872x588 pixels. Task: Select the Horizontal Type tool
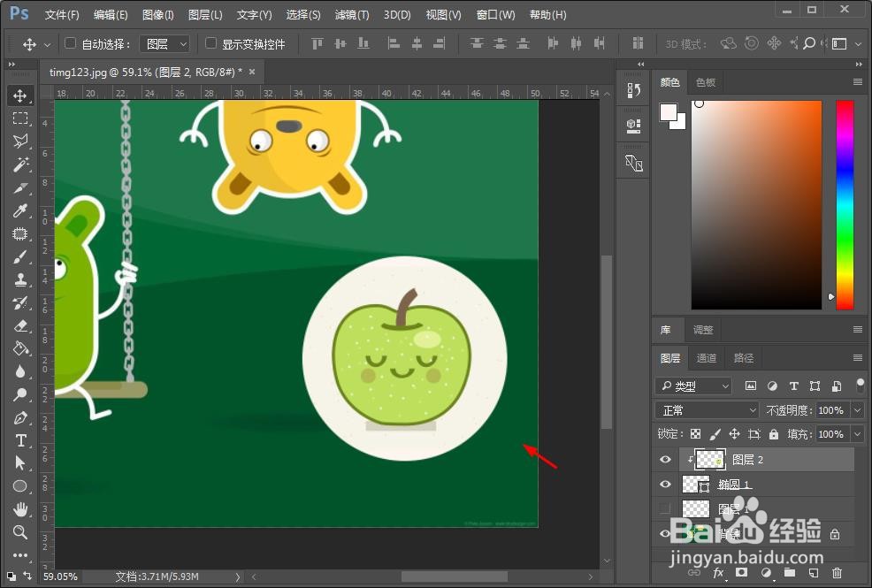pos(20,440)
